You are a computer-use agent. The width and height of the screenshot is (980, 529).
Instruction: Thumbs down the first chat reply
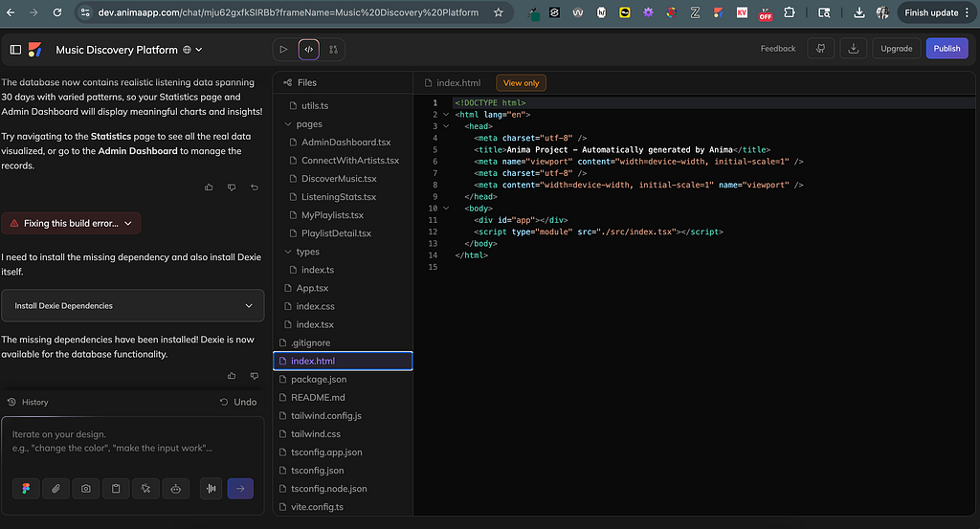pyautogui.click(x=232, y=187)
